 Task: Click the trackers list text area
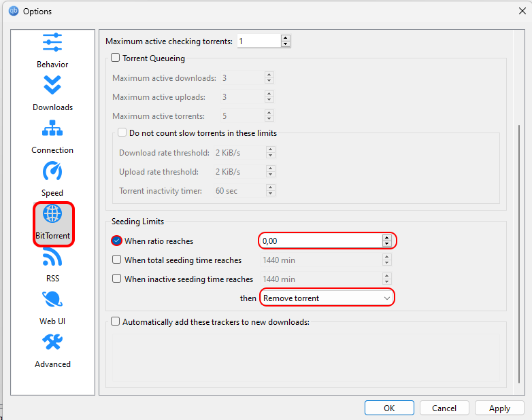(x=306, y=357)
